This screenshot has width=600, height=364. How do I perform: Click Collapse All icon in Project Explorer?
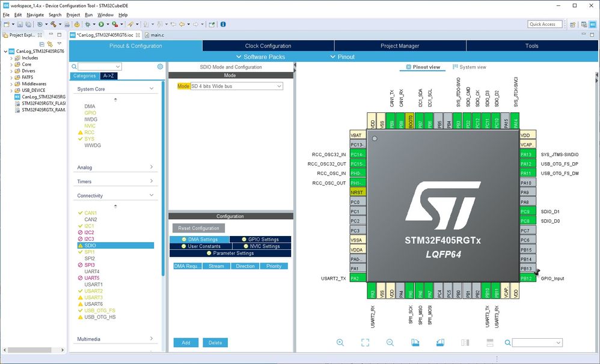[42, 44]
